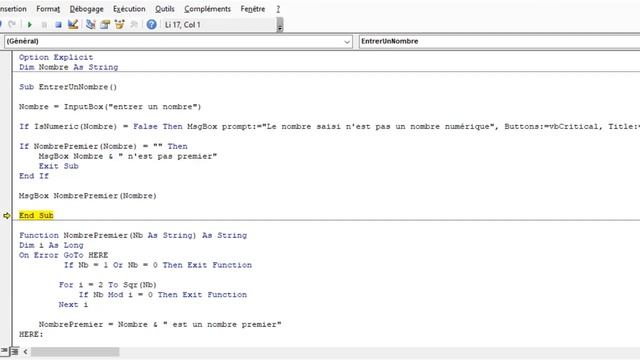Click the MsgBox "n'est pas premier" line
Viewport: 640px width, 360px height.
click(128, 156)
